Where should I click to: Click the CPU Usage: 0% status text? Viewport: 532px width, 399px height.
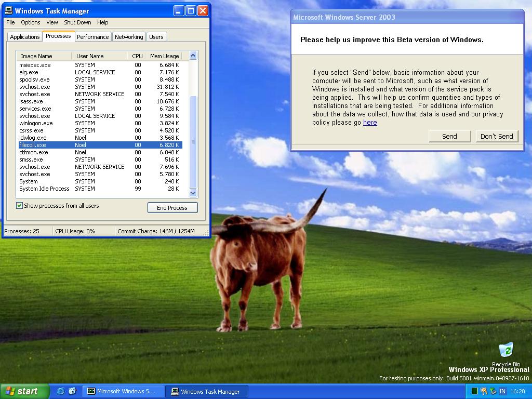pos(75,231)
